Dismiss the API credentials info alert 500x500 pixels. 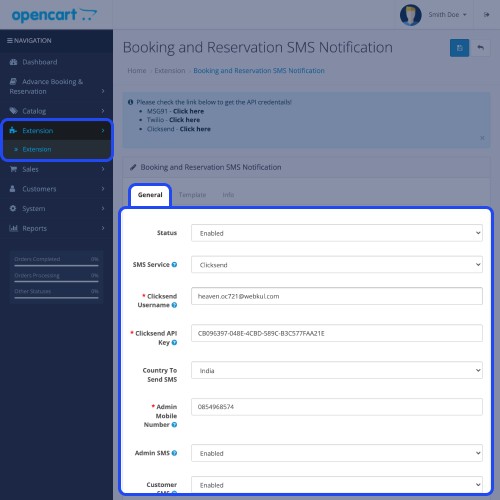[x=482, y=138]
